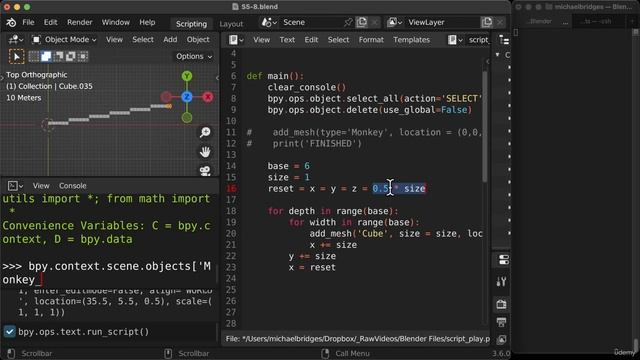
Task: Click the red X axis gizmo ball
Action: [x=208, y=97]
